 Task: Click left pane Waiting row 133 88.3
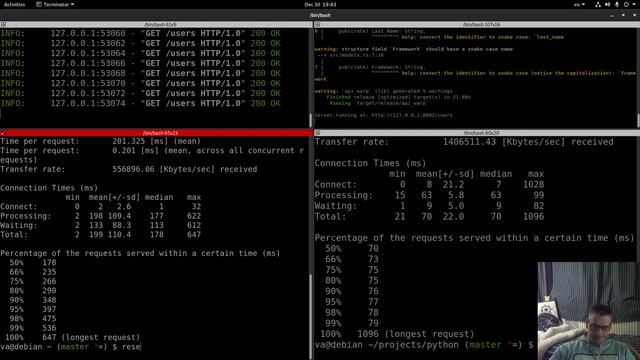tap(100, 225)
